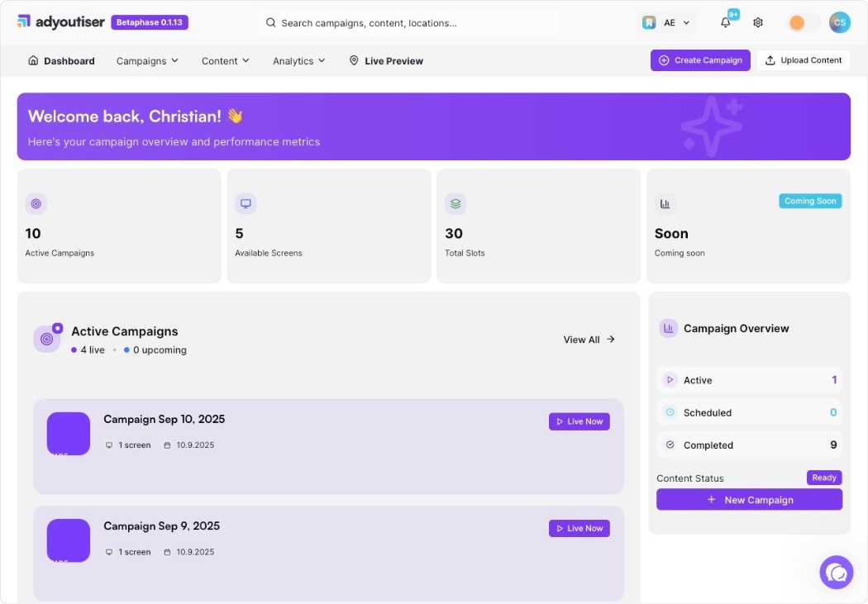Image resolution: width=868 pixels, height=604 pixels.
Task: Go to the Dashboard tab
Action: [x=61, y=61]
